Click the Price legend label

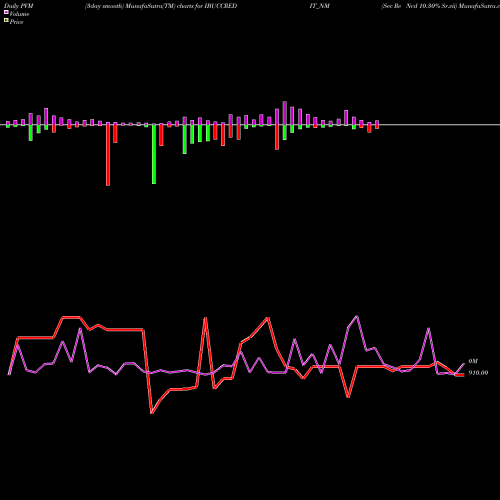[16, 22]
